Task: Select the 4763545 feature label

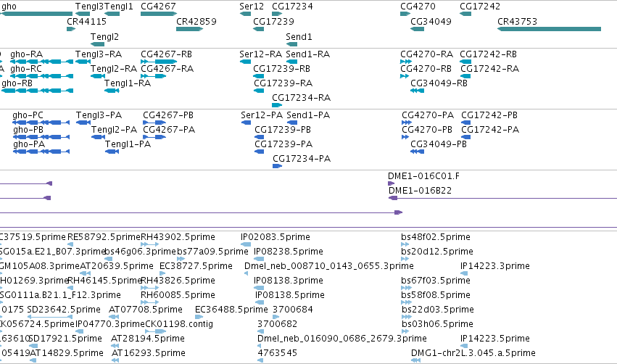Action: point(278,353)
